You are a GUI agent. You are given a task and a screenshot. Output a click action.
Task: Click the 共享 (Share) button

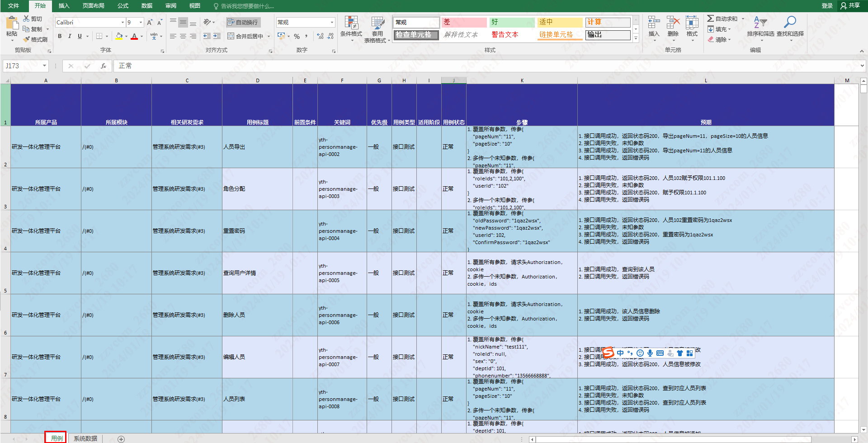850,5
